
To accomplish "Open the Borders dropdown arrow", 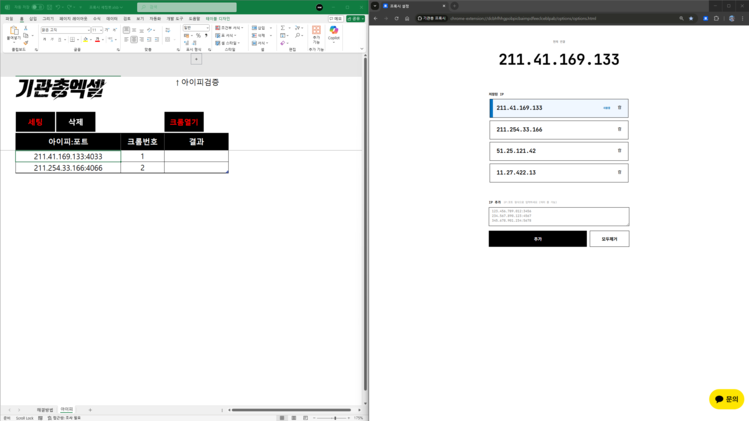I will 78,39.
